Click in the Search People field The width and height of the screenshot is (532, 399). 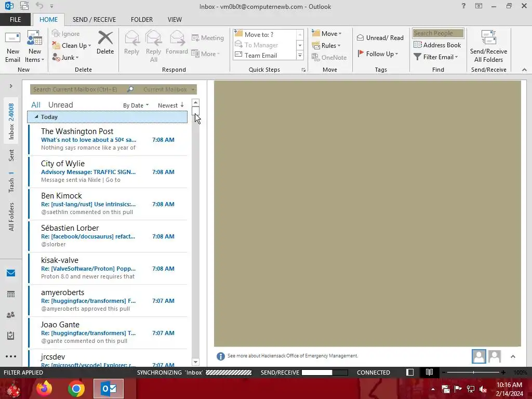437,33
